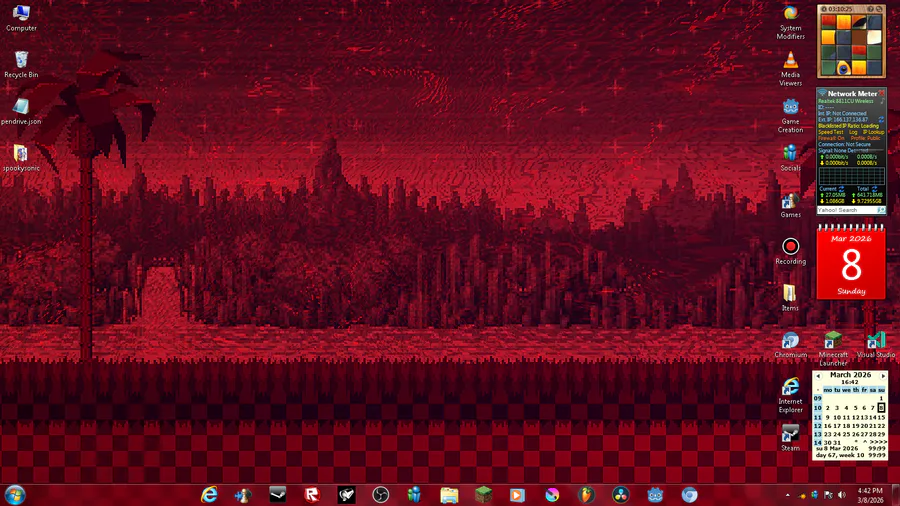Launch the Internet Explorer desktop shortcut
Screen dimensions: 900x506
(790, 395)
